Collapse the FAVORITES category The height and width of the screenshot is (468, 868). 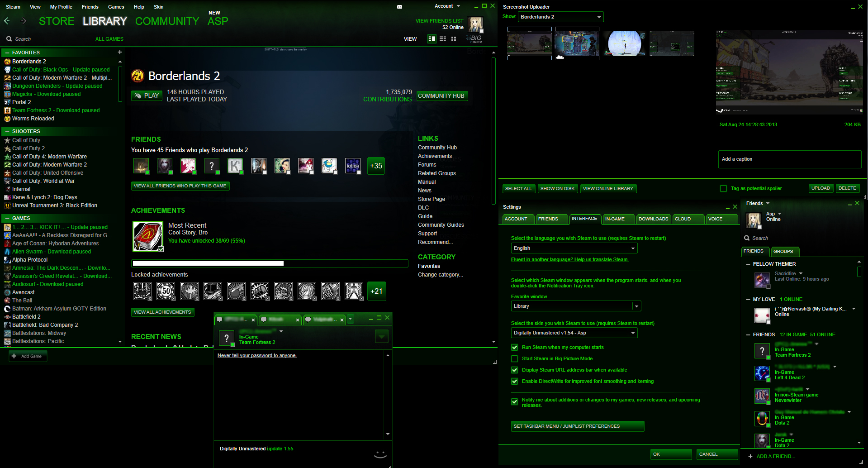pos(7,53)
